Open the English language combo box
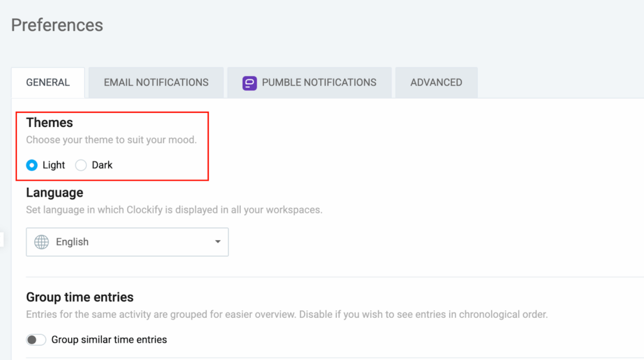This screenshot has width=644, height=360. tap(127, 242)
